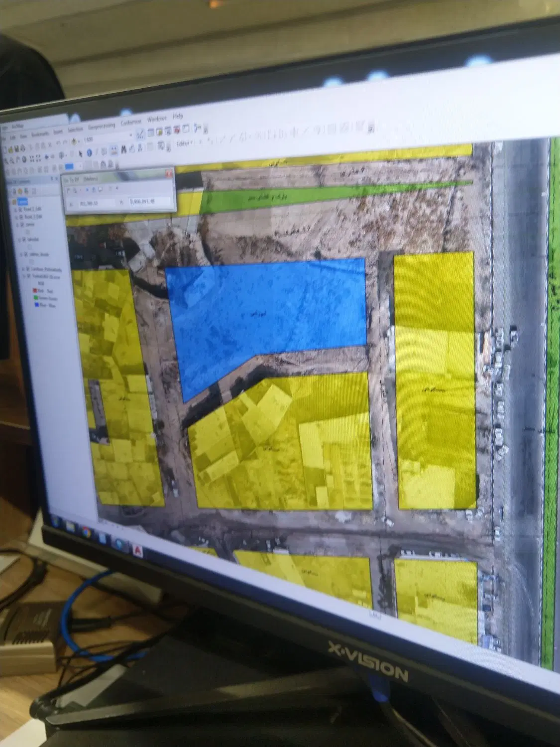Click the blue fill color swatch in toolbar
The width and height of the screenshot is (560, 747).
coord(69,166)
